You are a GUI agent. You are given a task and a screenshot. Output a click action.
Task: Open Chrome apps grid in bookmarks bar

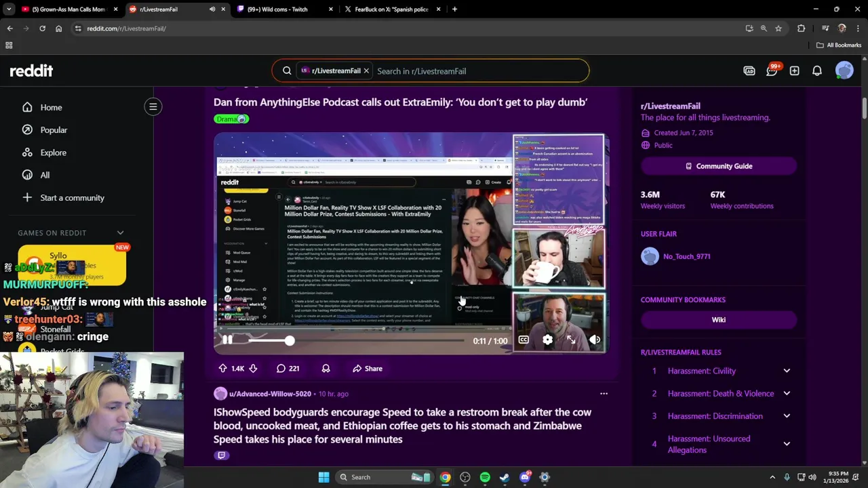click(9, 45)
